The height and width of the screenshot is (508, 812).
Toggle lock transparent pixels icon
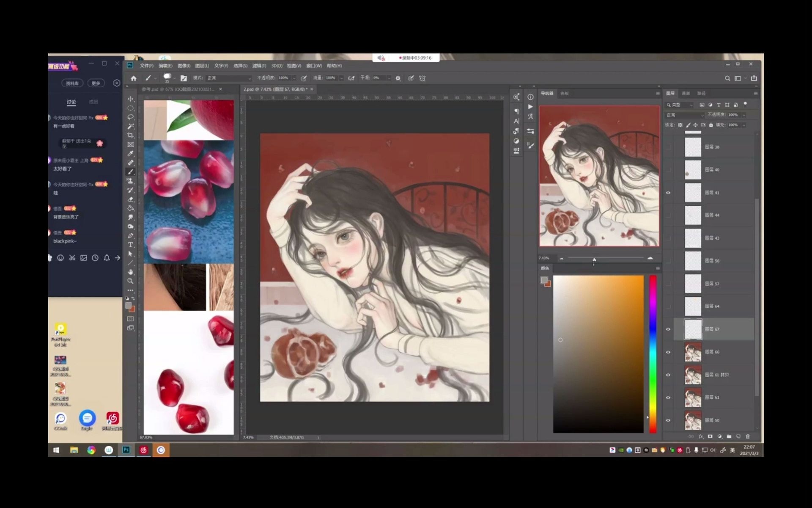click(x=680, y=125)
